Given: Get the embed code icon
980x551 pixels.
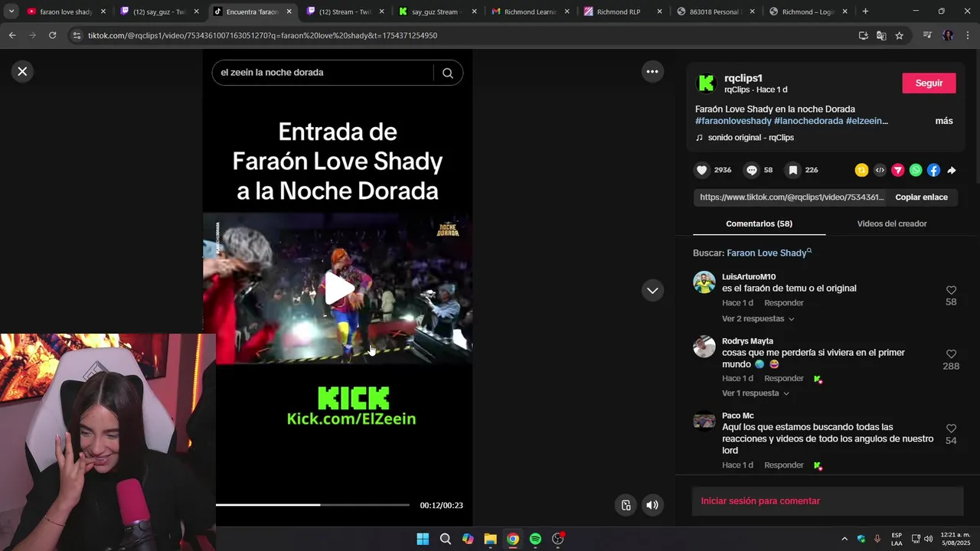Looking at the screenshot, I should (880, 170).
